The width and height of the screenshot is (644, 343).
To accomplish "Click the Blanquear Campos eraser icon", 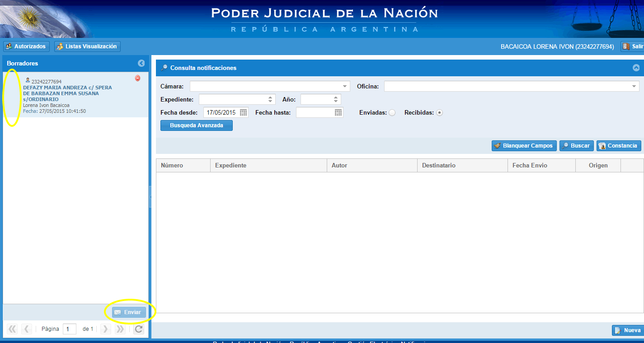I will (497, 145).
